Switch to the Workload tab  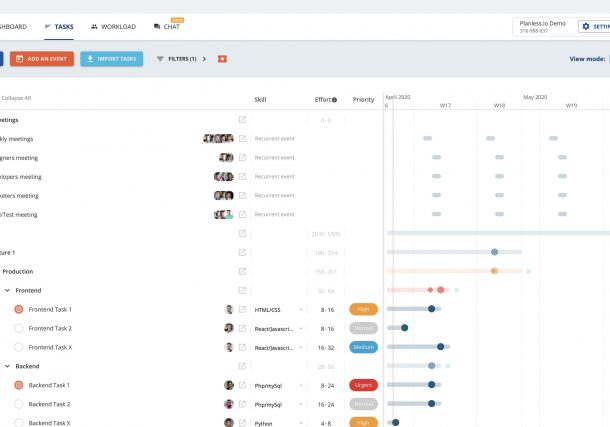click(x=112, y=27)
